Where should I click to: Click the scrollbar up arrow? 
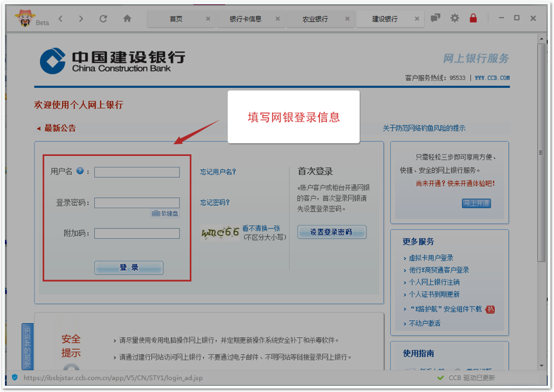pyautogui.click(x=541, y=38)
